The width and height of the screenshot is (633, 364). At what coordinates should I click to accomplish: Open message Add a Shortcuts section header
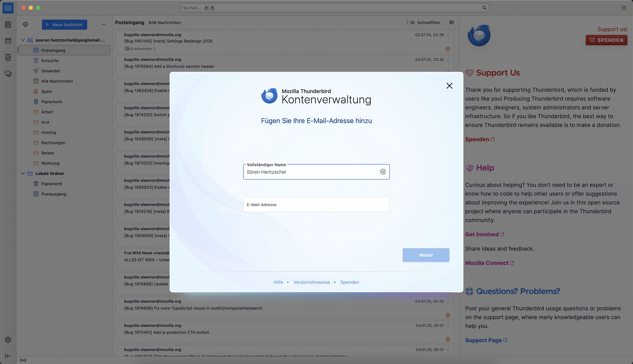pos(284,66)
